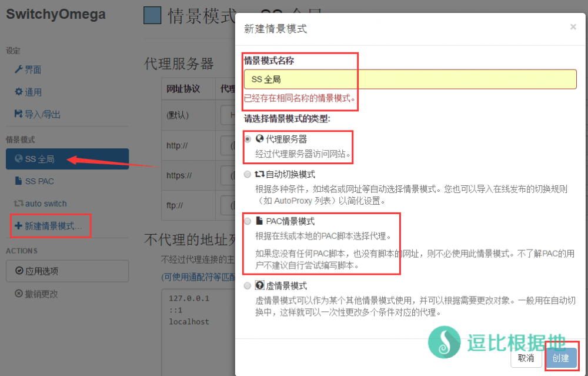Select the 代理服务器 radio button
The image size is (588, 376).
click(x=248, y=139)
